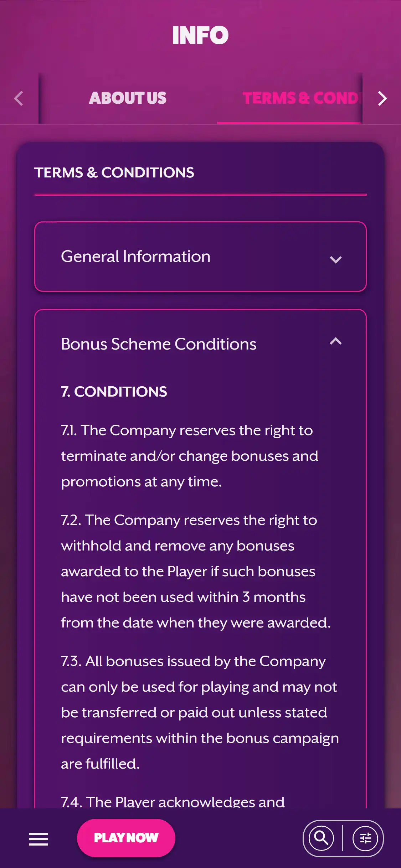Click the partially visible clause 7.4
This screenshot has height=868, width=401.
173,802
